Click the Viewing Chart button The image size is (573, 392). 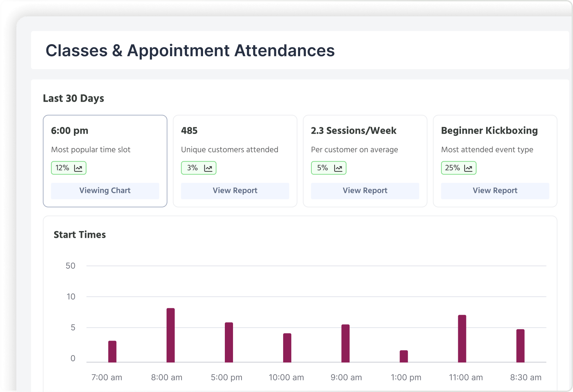pos(105,191)
